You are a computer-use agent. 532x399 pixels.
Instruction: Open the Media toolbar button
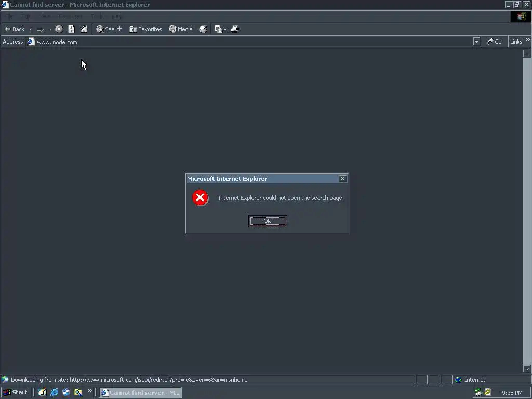181,29
